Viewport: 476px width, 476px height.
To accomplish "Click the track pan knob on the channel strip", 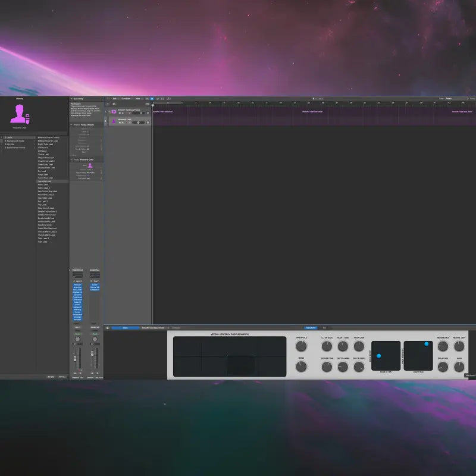I will click(77, 339).
